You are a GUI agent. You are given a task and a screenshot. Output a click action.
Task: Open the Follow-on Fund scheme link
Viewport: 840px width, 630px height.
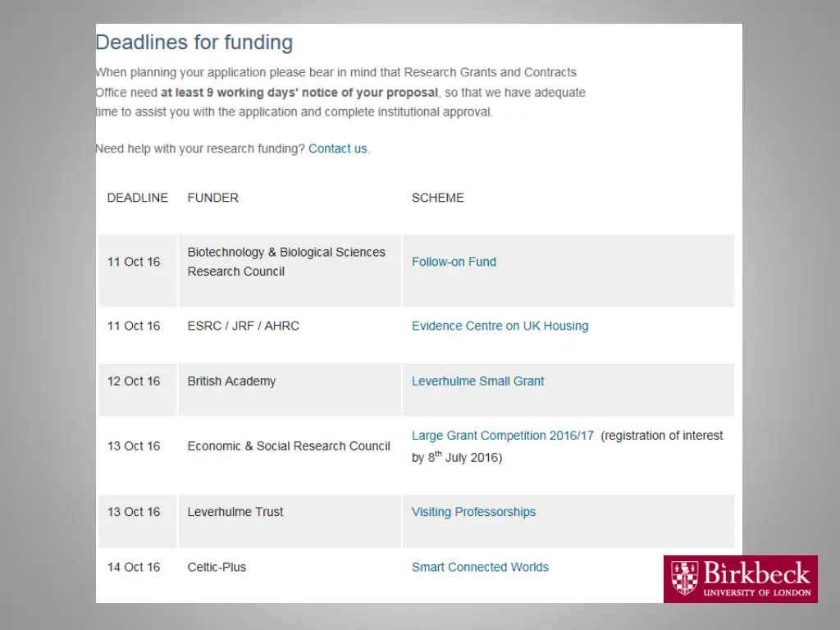pos(454,262)
